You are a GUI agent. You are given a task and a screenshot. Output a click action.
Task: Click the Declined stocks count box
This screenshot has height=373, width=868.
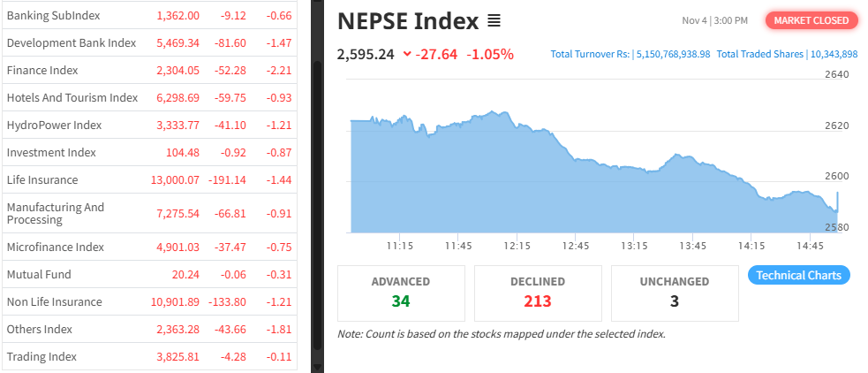pyautogui.click(x=538, y=293)
